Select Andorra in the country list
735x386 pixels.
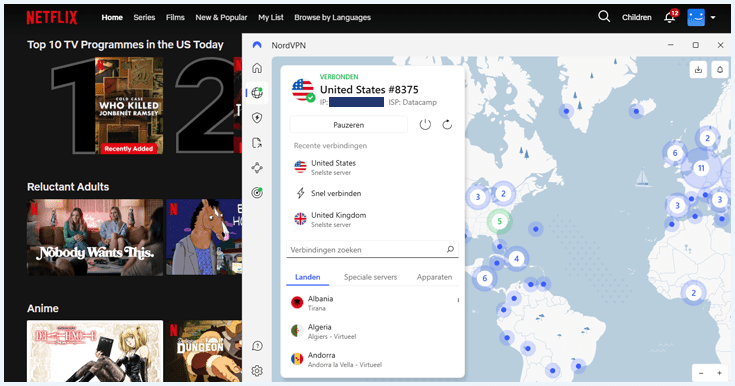(373, 359)
